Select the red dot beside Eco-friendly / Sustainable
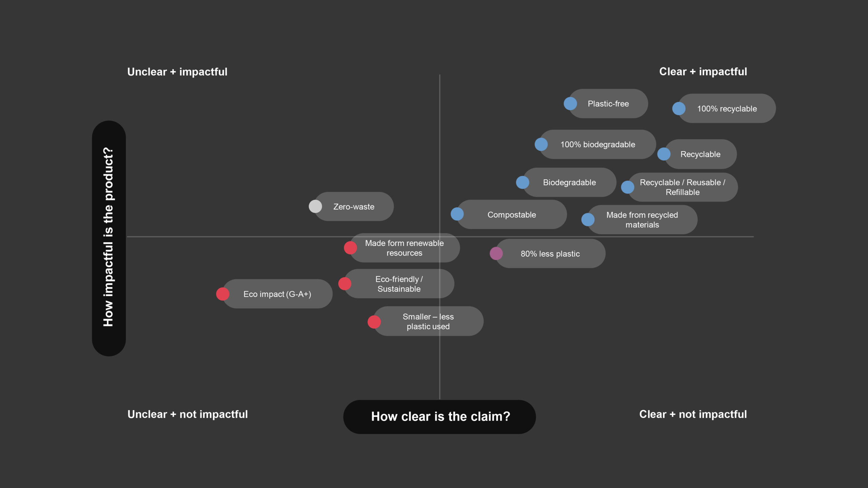 pyautogui.click(x=345, y=284)
